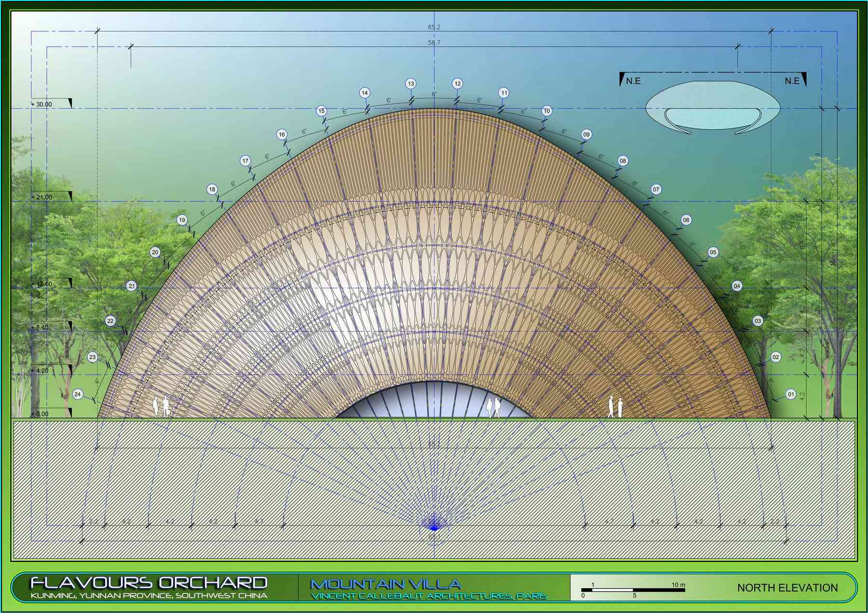Click grid marker circle numbered 21
Screen dimensions: 868x613
coord(132,286)
